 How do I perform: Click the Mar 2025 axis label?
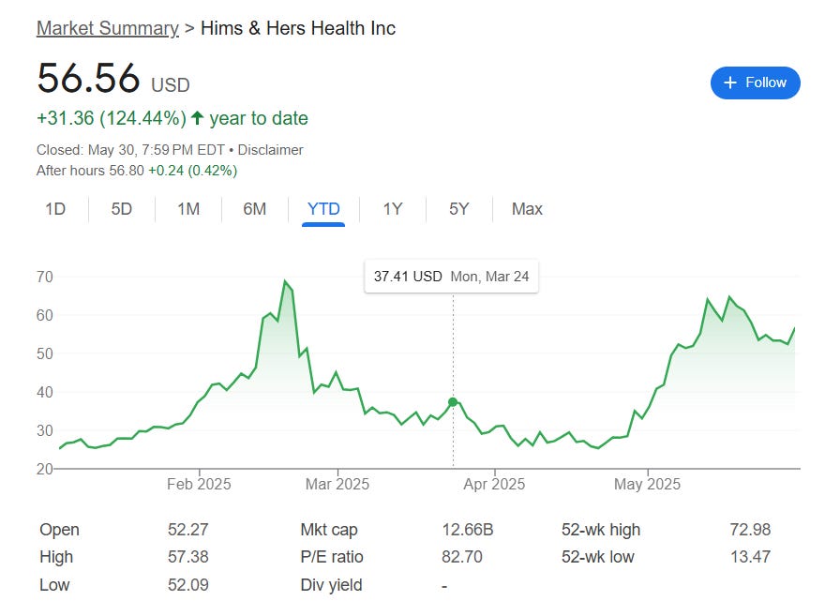(x=337, y=484)
